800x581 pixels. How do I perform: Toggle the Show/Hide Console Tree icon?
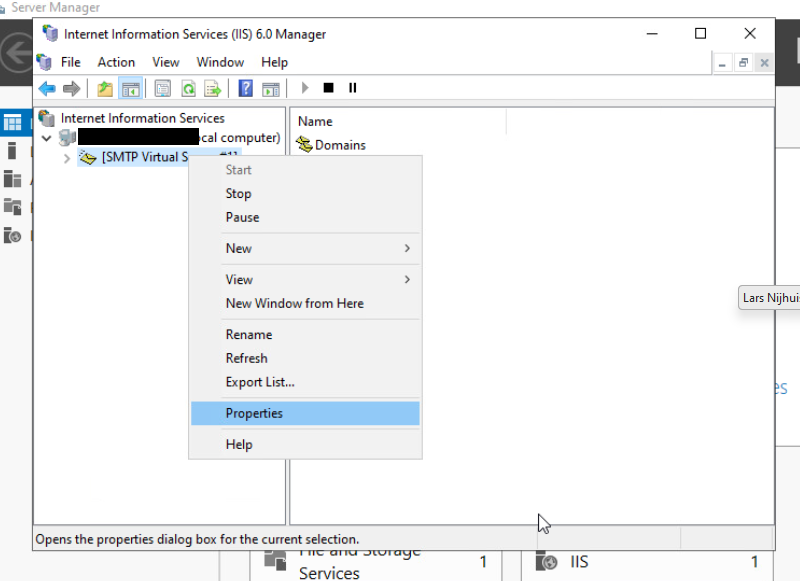131,89
